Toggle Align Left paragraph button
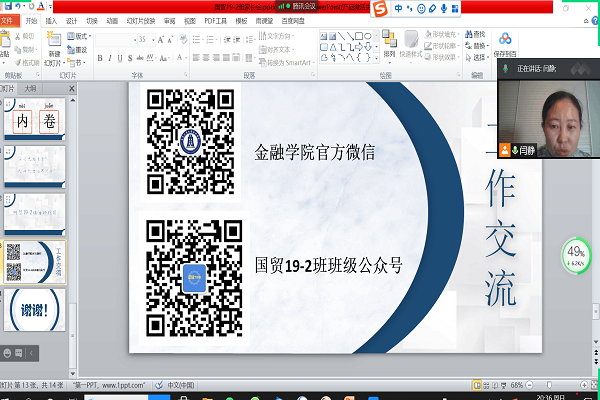This screenshot has width=600, height=400. [x=196, y=58]
